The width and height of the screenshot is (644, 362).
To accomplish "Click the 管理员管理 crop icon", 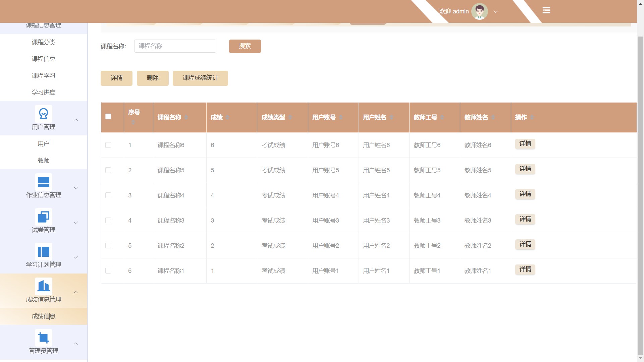I will 43,338.
